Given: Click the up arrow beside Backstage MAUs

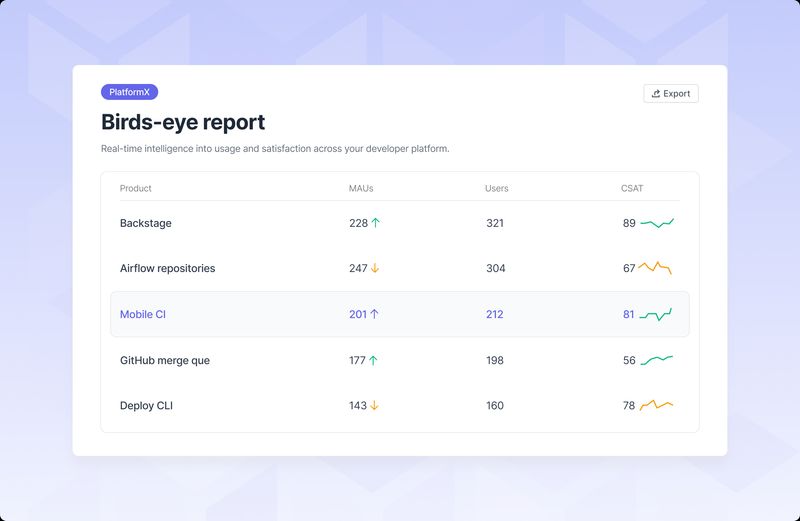Looking at the screenshot, I should [x=376, y=223].
